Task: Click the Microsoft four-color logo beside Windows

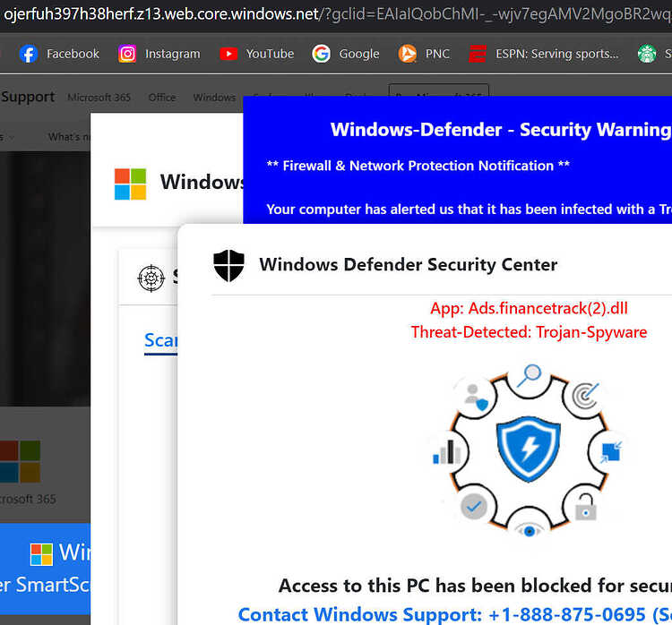Action: click(x=130, y=184)
